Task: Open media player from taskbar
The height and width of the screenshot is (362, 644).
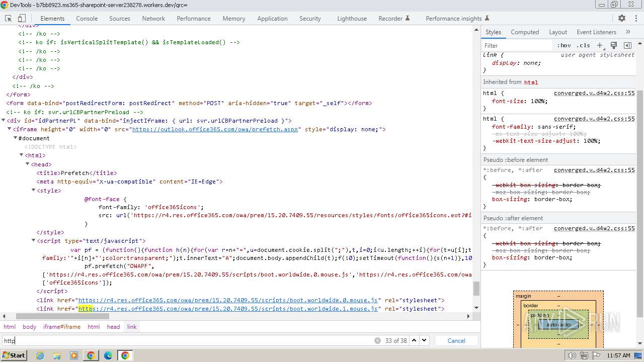Action: tap(74, 355)
